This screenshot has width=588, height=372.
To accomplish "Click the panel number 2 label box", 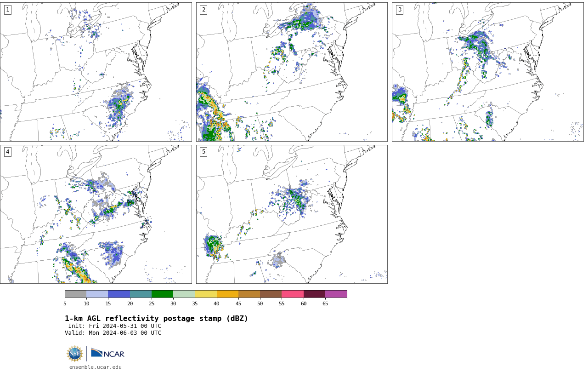I will (x=204, y=10).
